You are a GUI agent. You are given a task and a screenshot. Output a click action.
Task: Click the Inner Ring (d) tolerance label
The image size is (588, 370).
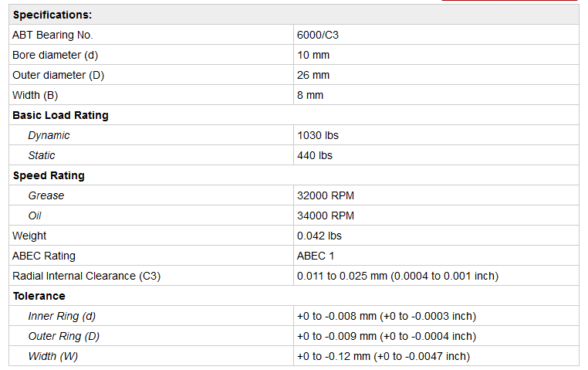point(62,316)
